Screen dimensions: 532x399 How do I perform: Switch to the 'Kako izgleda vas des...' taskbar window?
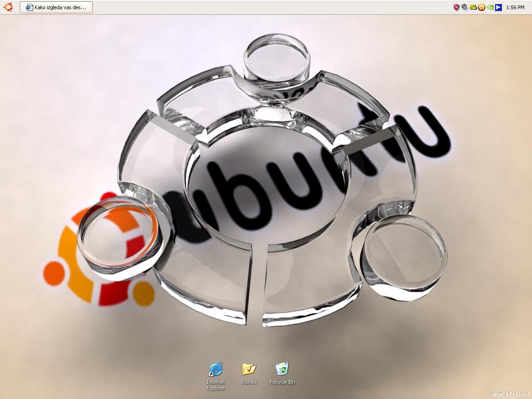[x=56, y=7]
